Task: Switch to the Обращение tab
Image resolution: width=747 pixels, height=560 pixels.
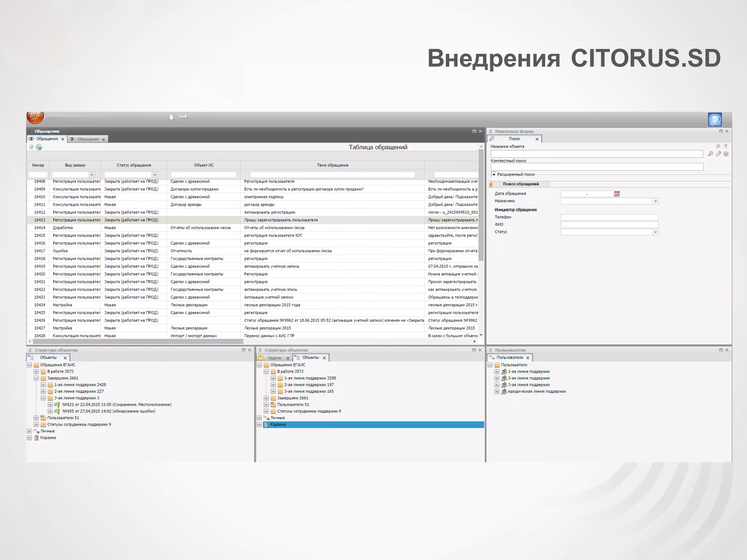Action: click(x=88, y=139)
